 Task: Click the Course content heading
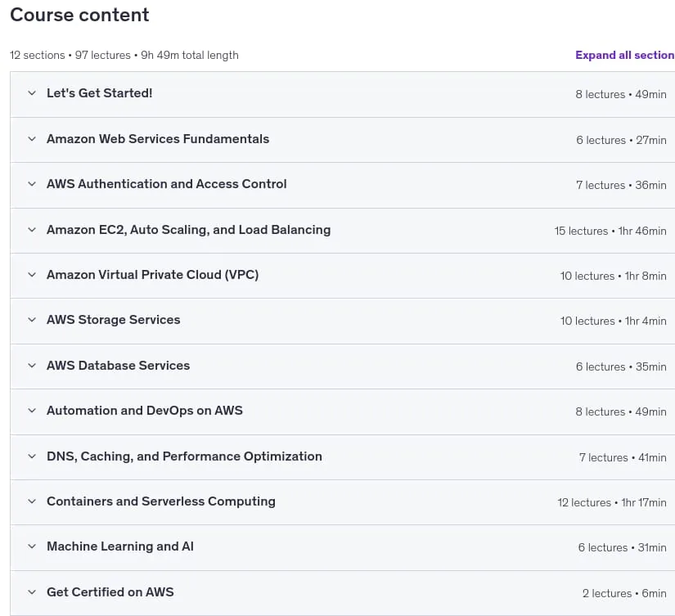79,15
